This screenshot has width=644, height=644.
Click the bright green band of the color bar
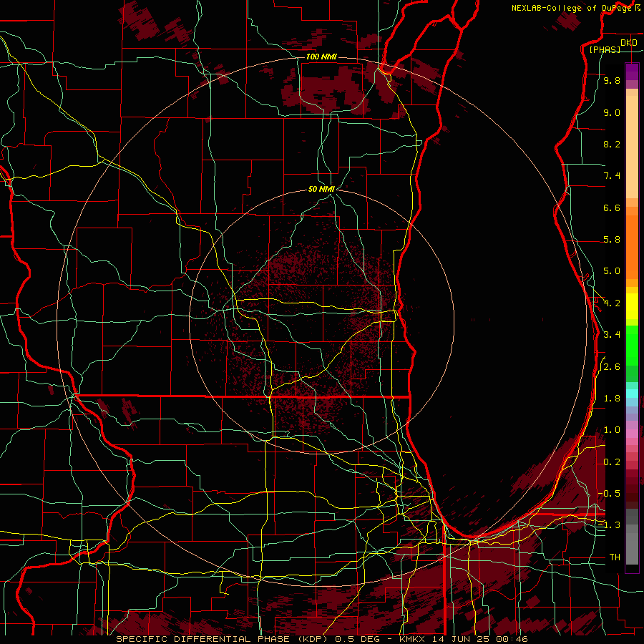pos(632,346)
